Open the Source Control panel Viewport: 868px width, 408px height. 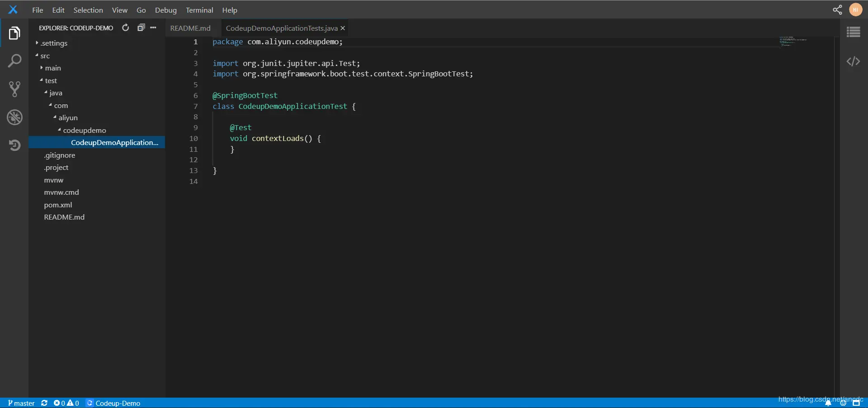click(15, 89)
